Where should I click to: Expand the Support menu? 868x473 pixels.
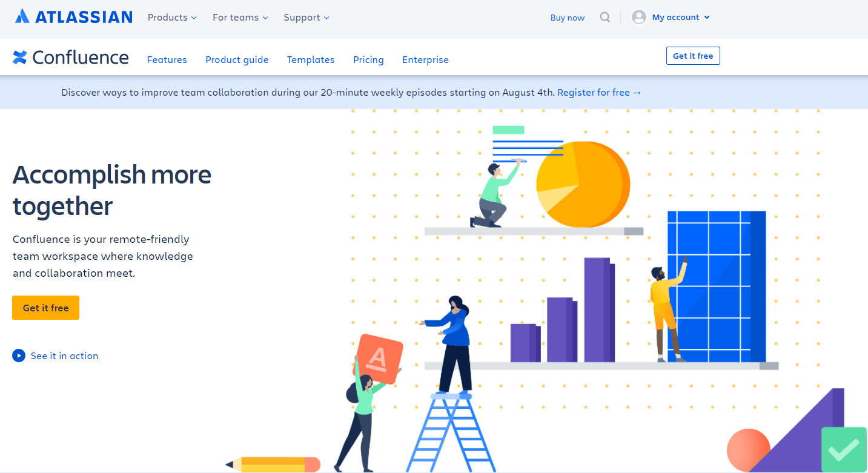306,18
